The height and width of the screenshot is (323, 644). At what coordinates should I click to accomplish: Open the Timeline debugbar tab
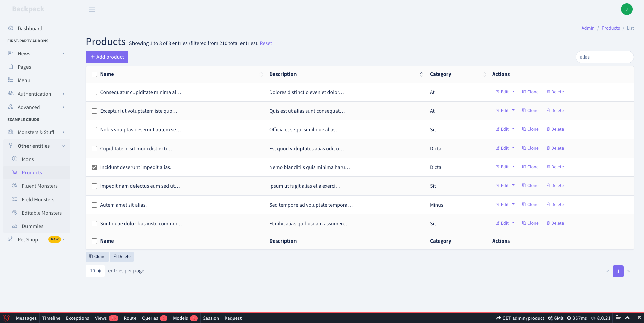click(51, 318)
